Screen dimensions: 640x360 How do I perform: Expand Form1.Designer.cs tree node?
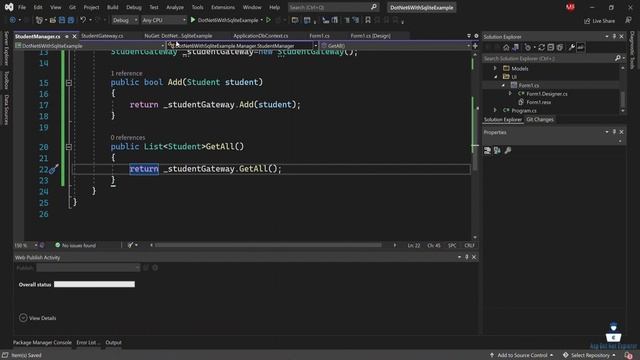[x=510, y=94]
